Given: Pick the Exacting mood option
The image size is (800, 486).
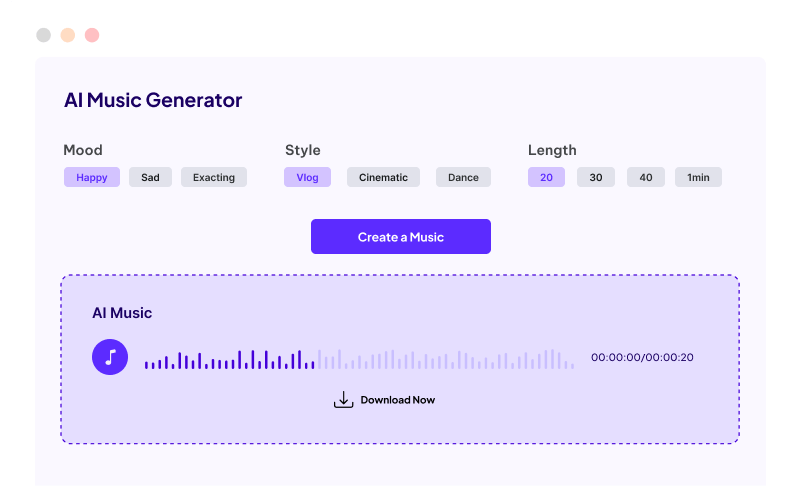Looking at the screenshot, I should tap(214, 178).
